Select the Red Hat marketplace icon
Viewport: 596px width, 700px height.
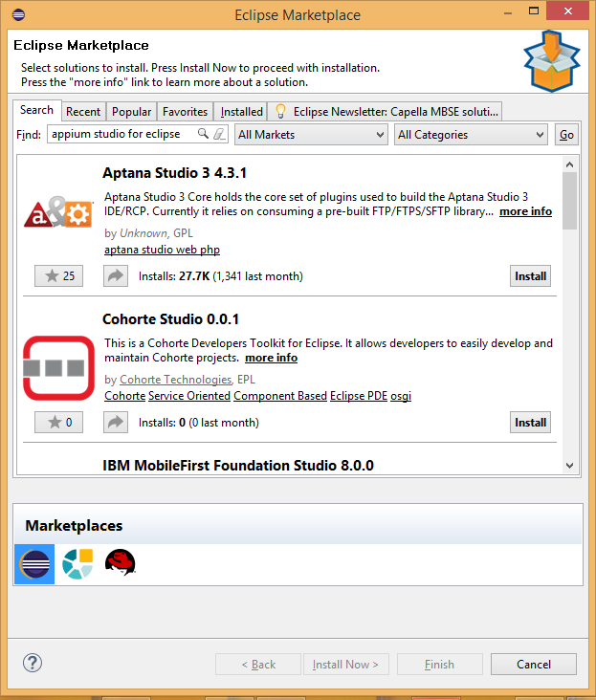pos(121,562)
